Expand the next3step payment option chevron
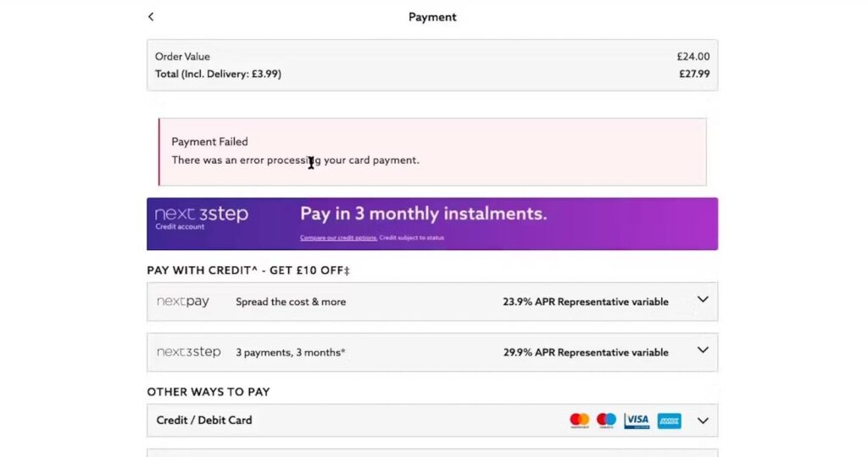 tap(702, 350)
